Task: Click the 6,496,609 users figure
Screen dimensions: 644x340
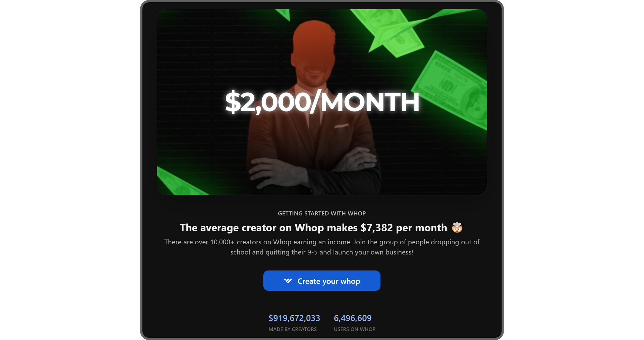Action: pos(353,318)
